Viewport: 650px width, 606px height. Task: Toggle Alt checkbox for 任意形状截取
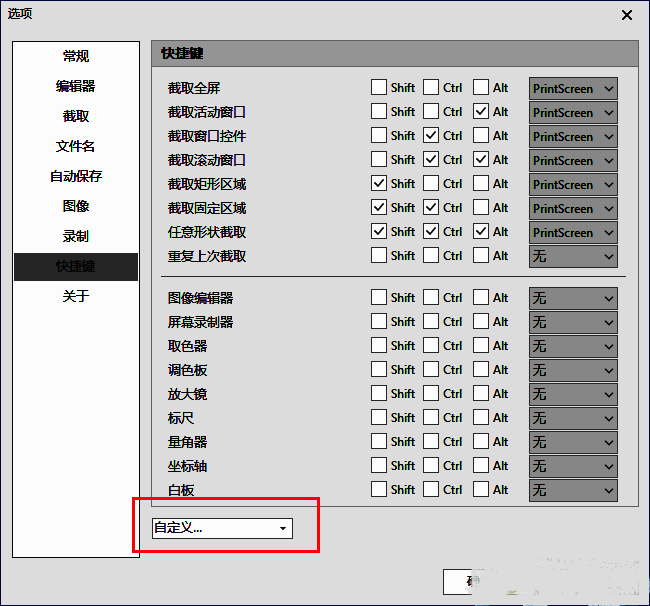coord(481,232)
